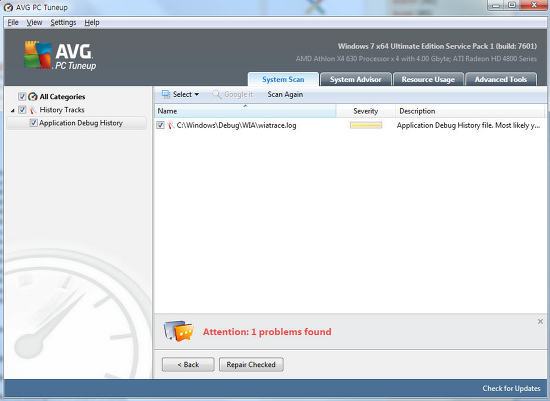Close the attention notification panel

(x=540, y=321)
